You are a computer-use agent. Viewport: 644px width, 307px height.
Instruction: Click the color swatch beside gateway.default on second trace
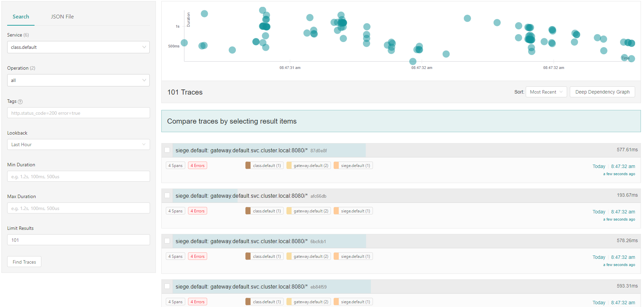pos(289,211)
